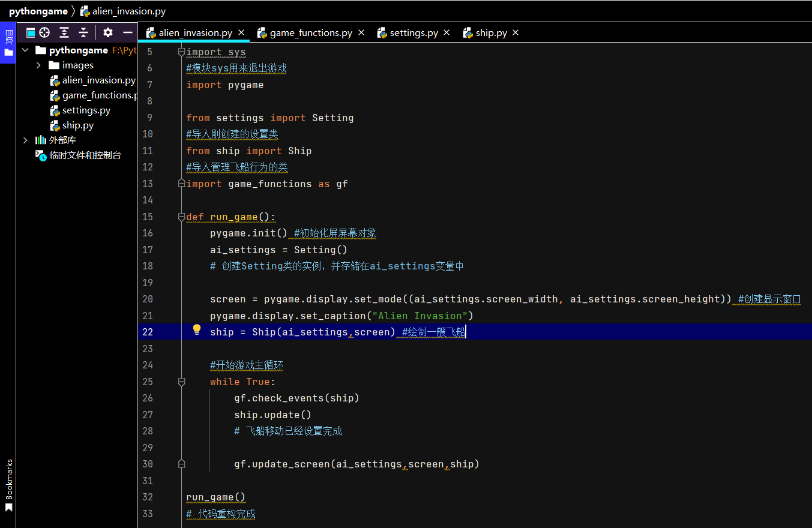Open project panel settings gear
812x528 pixels.
(x=108, y=33)
